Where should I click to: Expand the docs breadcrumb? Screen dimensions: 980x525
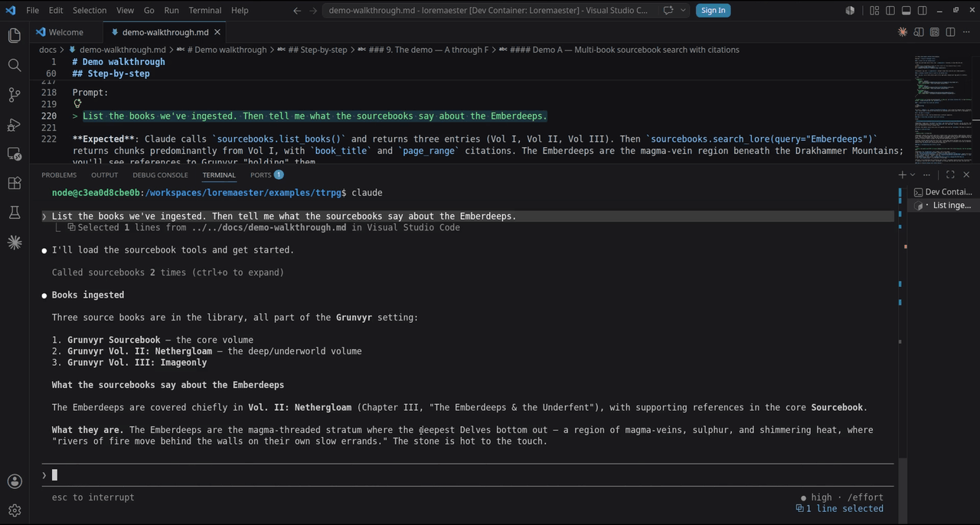(47, 50)
